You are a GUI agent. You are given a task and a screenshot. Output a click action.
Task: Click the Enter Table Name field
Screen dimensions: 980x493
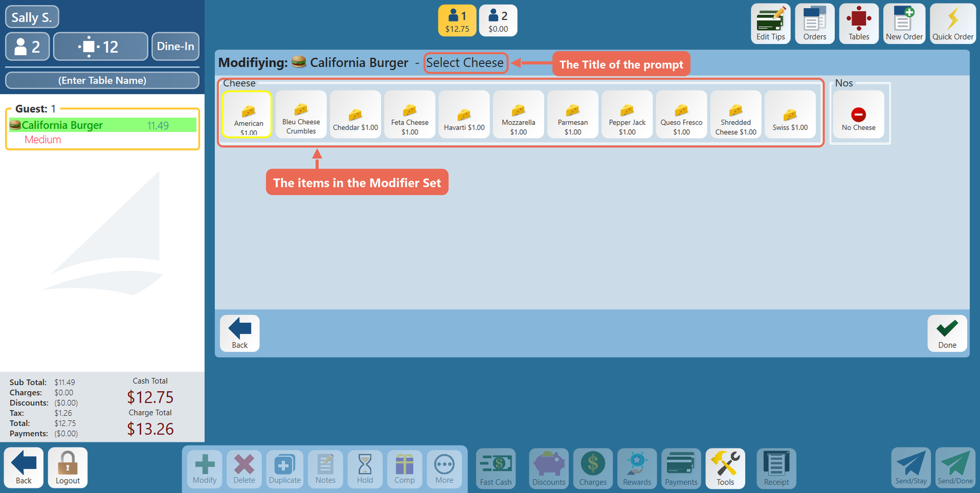coord(102,80)
